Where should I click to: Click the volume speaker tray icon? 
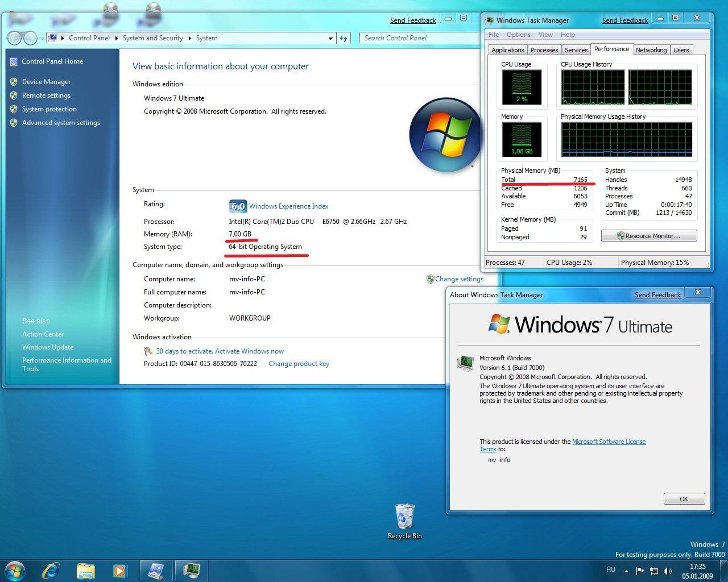[x=668, y=571]
